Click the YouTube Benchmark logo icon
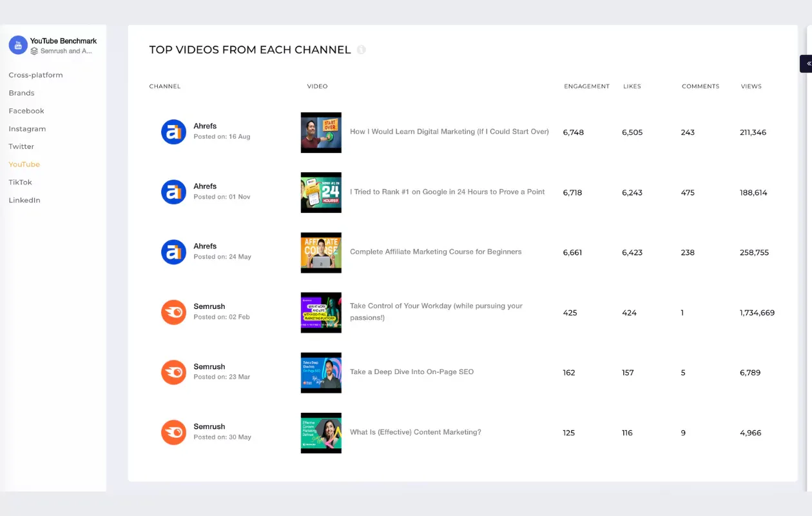 coord(18,45)
